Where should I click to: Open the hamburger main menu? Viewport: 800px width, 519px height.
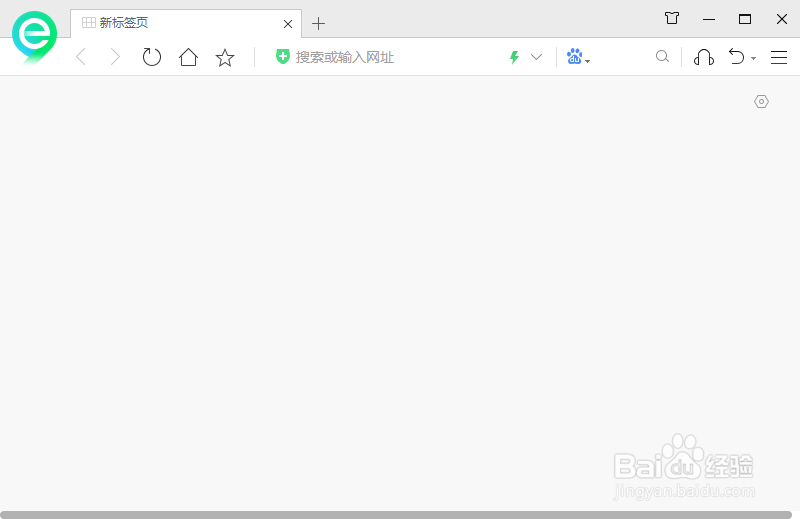(x=779, y=57)
